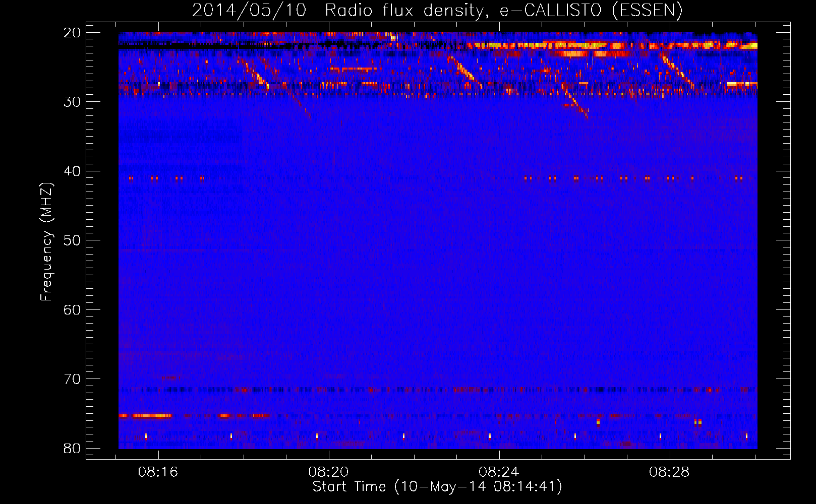Click the bright emission band near 75 MHz at 08:15
This screenshot has height=504, width=816.
pyautogui.click(x=145, y=416)
